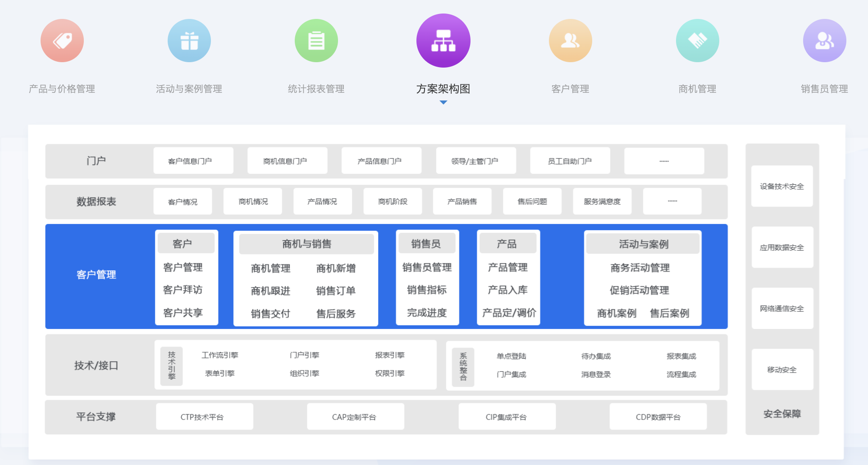The image size is (868, 465).
Task: Expand the "……" item in the 门户 row
Action: pyautogui.click(x=664, y=160)
